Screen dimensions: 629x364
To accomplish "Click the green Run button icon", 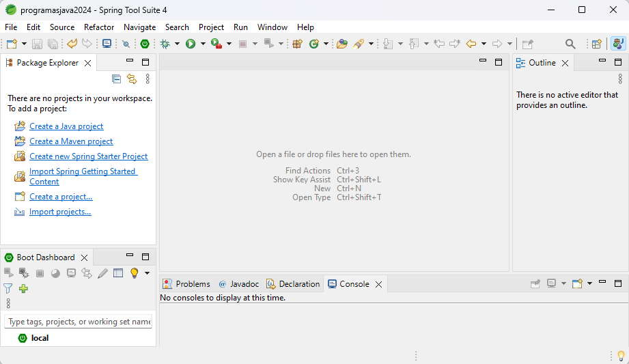I will pyautogui.click(x=191, y=44).
